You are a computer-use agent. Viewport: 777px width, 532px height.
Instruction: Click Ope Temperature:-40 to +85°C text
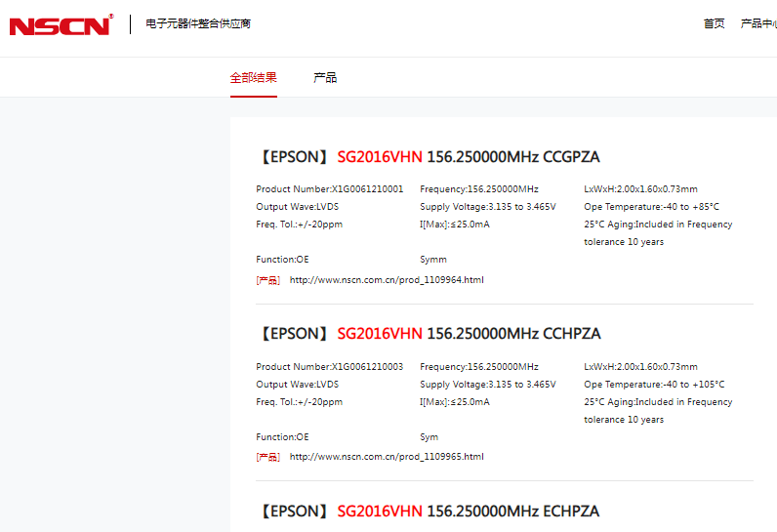pos(651,207)
